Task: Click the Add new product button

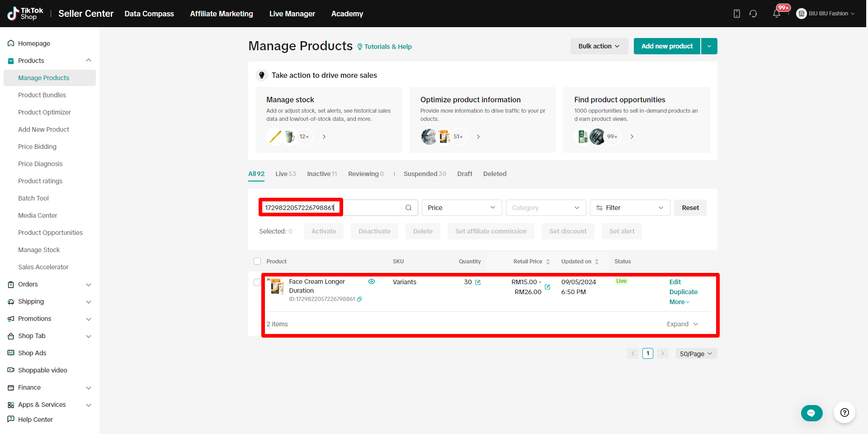Action: click(x=667, y=46)
